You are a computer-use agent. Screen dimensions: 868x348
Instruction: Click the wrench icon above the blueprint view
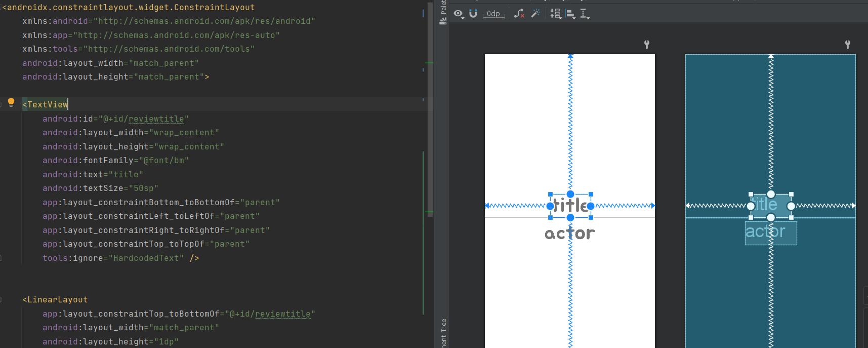848,45
